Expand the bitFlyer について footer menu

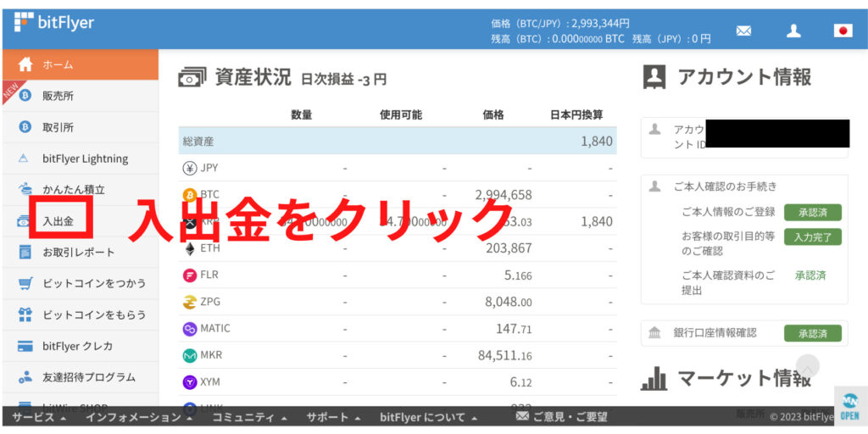tap(428, 417)
